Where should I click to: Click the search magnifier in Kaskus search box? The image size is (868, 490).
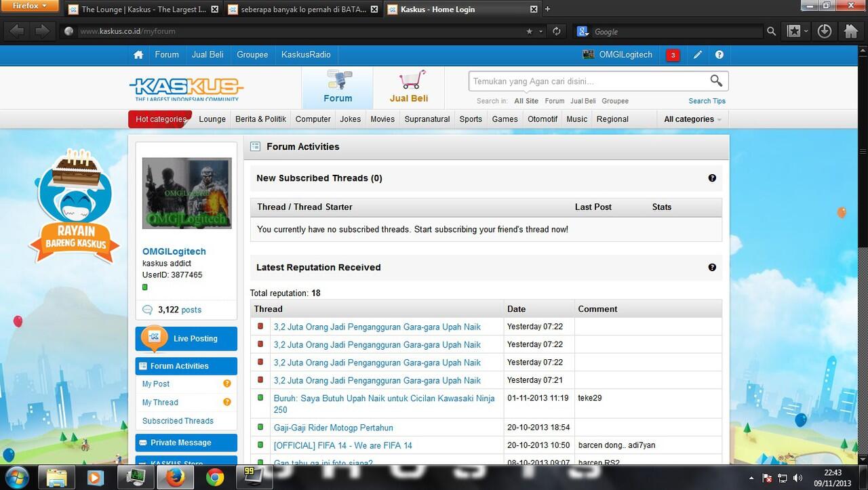716,81
